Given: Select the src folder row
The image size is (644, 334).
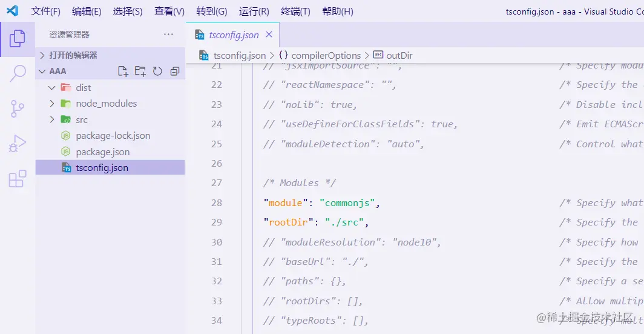Looking at the screenshot, I should (x=110, y=119).
